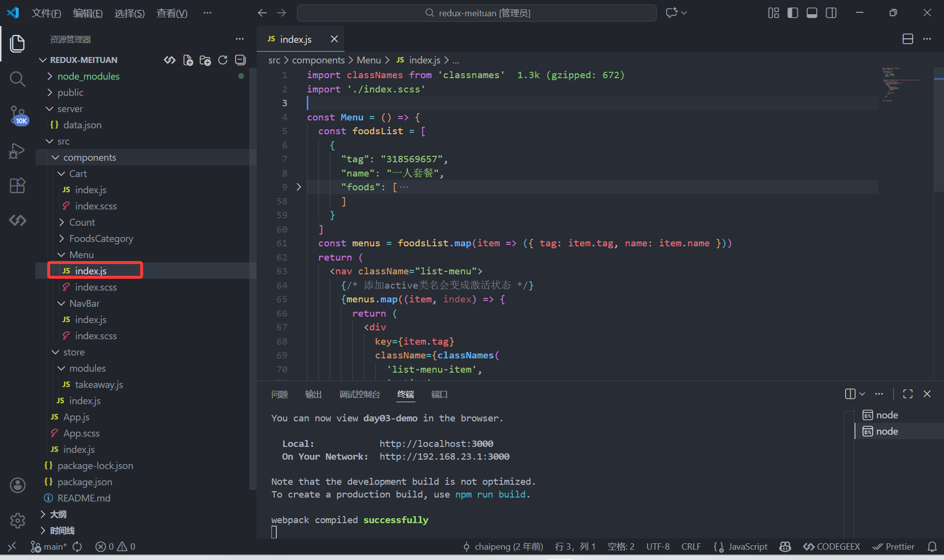Collapse all folders in explorer
The width and height of the screenshot is (944, 560).
tap(240, 60)
